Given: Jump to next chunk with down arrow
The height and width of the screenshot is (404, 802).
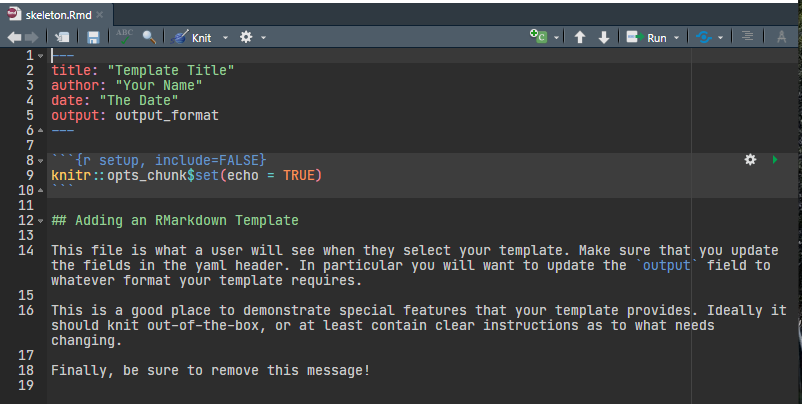Looking at the screenshot, I should click(604, 37).
